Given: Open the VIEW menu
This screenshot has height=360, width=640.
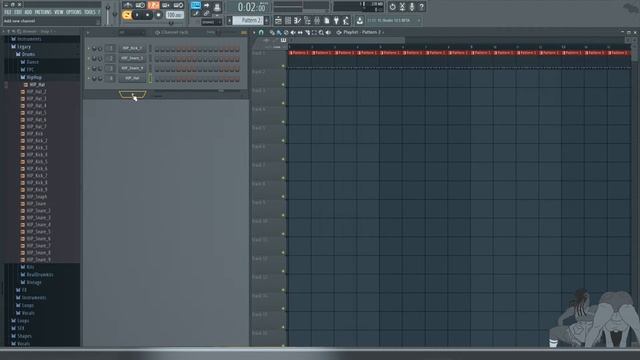Looking at the screenshot, I should (x=59, y=12).
